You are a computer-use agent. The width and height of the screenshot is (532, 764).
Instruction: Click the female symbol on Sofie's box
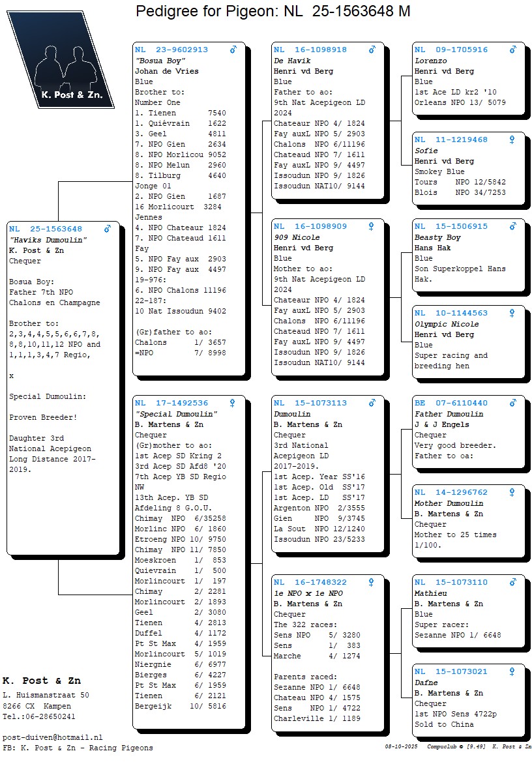(x=512, y=140)
